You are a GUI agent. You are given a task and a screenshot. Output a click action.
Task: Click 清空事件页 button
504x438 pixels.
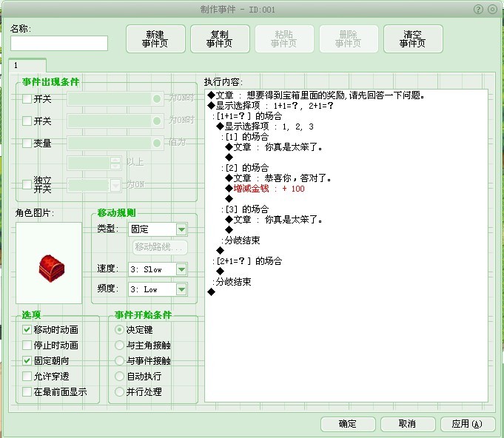pyautogui.click(x=413, y=39)
